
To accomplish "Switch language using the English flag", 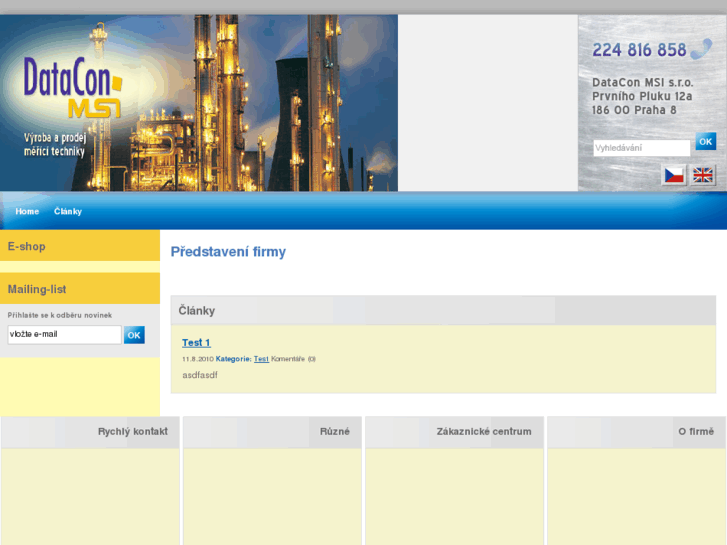I will 703,175.
